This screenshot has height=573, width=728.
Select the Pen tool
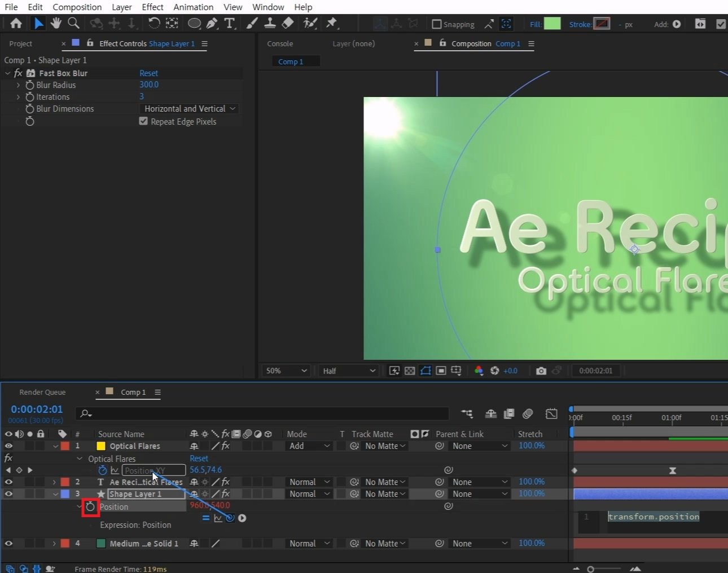[212, 23]
